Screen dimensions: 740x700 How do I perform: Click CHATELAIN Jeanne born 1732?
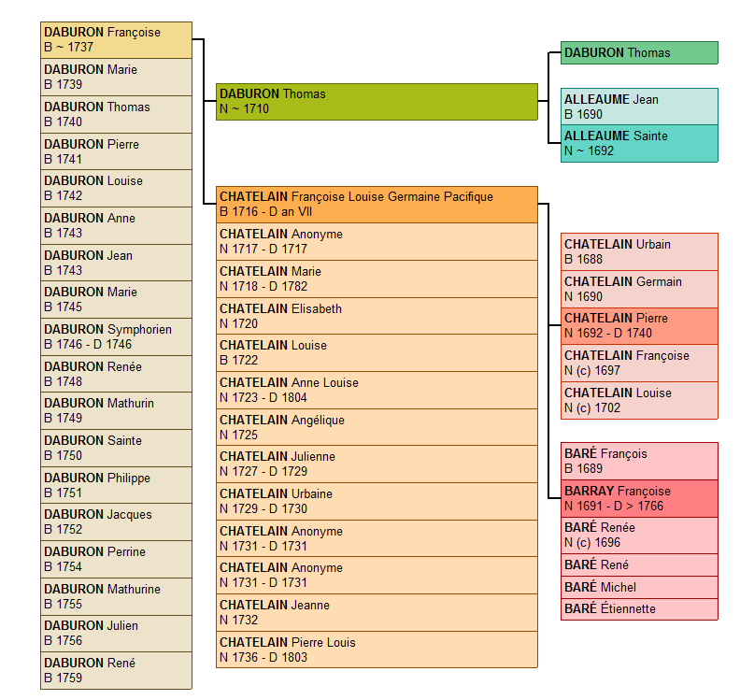point(377,612)
